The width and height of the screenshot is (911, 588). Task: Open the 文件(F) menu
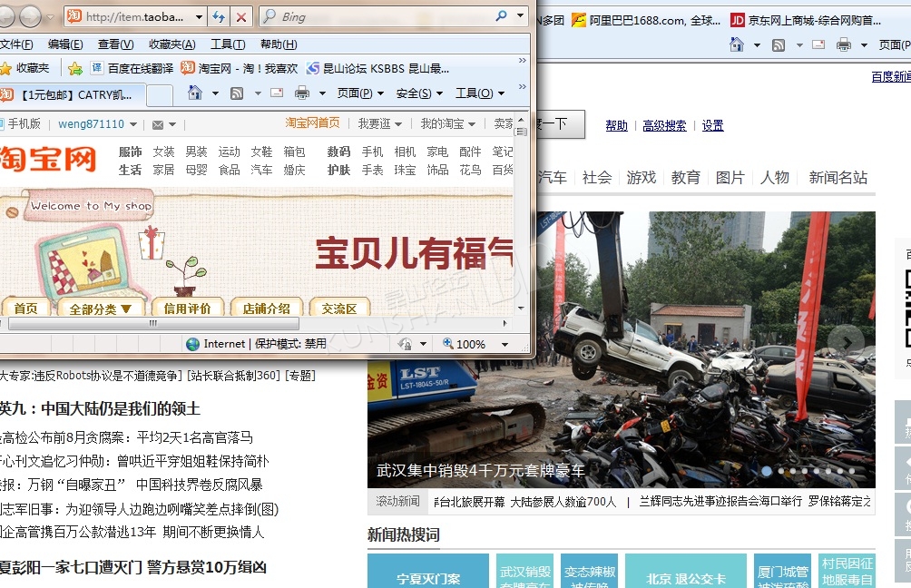[17, 44]
